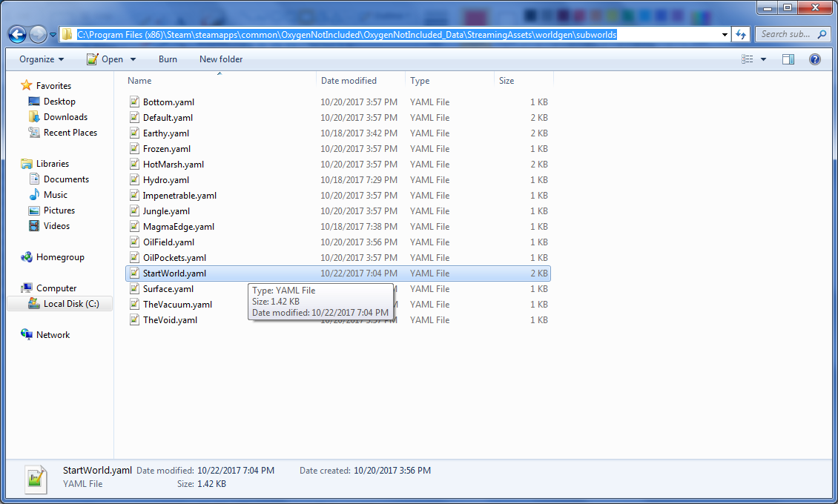
Task: Click the TheVacuum.yaml file name
Action: pos(177,305)
